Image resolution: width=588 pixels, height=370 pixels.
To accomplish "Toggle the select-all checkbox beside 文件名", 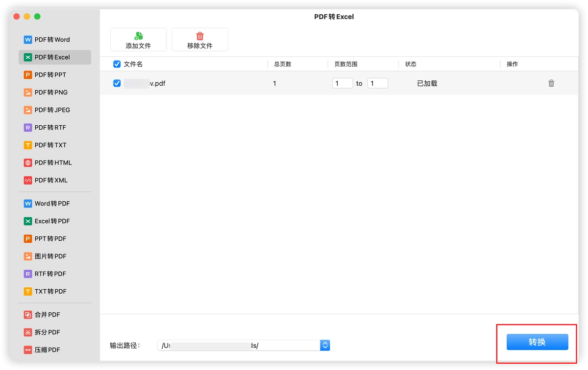I will click(117, 64).
